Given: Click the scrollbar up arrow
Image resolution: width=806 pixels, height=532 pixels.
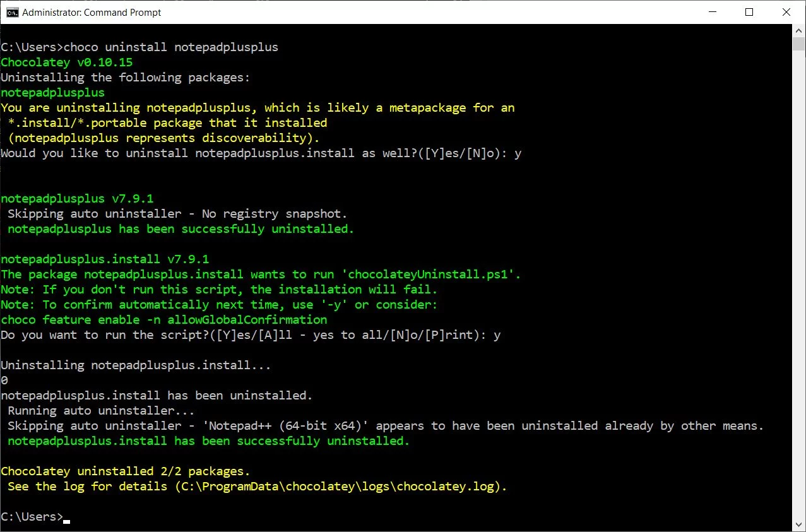Looking at the screenshot, I should [x=798, y=31].
